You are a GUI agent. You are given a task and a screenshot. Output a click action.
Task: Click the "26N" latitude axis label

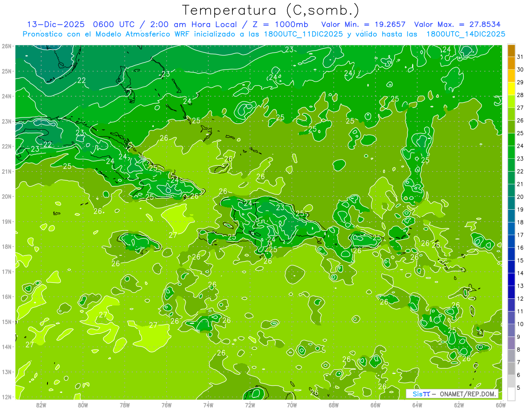pyautogui.click(x=7, y=46)
